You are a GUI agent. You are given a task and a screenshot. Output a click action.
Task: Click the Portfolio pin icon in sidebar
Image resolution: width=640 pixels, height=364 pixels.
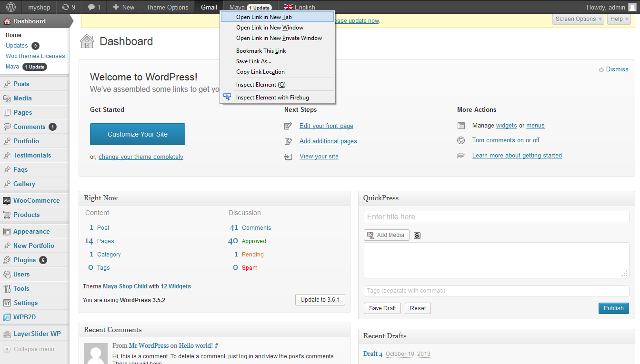coord(7,141)
